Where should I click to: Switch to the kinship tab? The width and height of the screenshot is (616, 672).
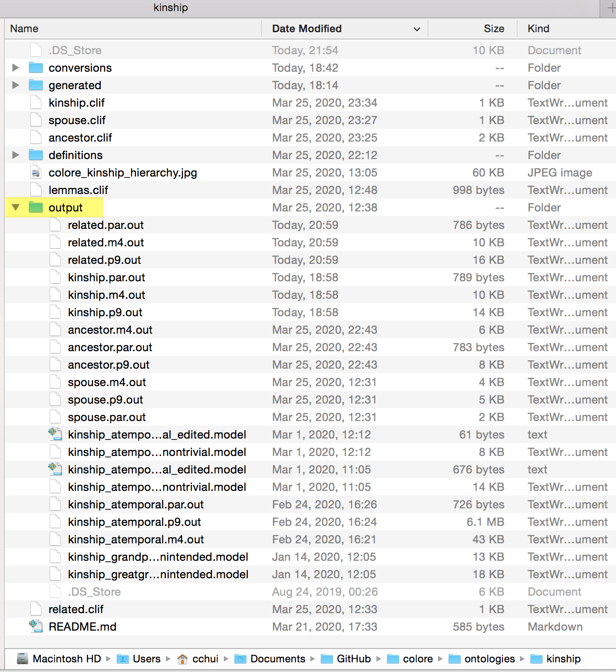(x=171, y=7)
